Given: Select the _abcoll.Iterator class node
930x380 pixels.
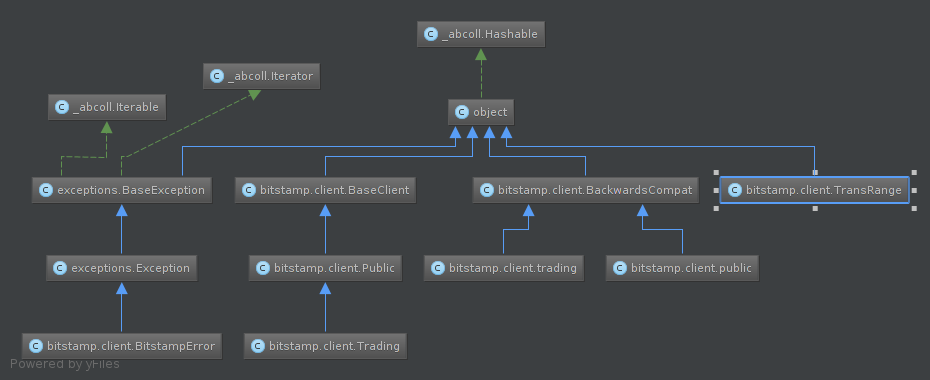Looking at the screenshot, I should [x=262, y=76].
